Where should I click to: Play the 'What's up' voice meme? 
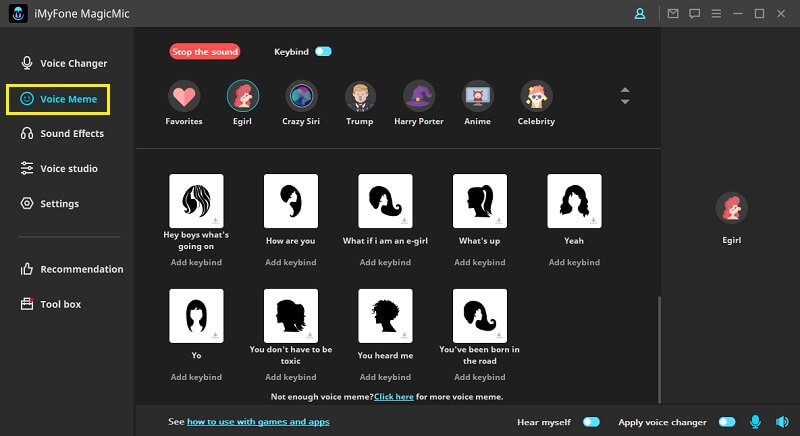[480, 201]
